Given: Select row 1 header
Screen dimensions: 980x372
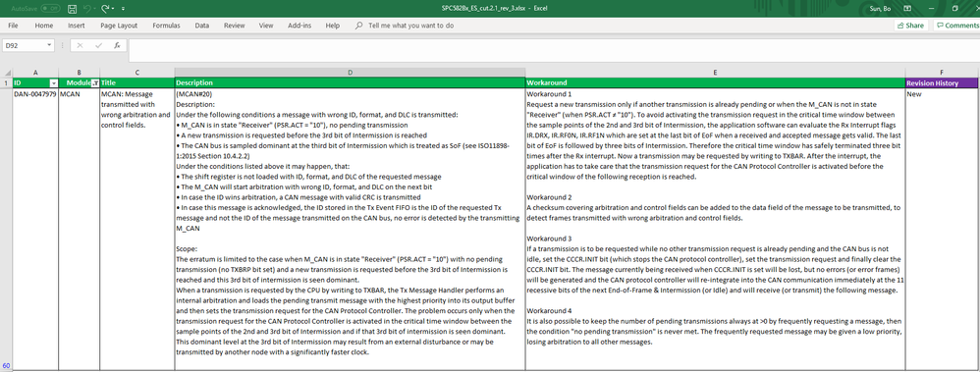Looking at the screenshot, I should (6, 83).
